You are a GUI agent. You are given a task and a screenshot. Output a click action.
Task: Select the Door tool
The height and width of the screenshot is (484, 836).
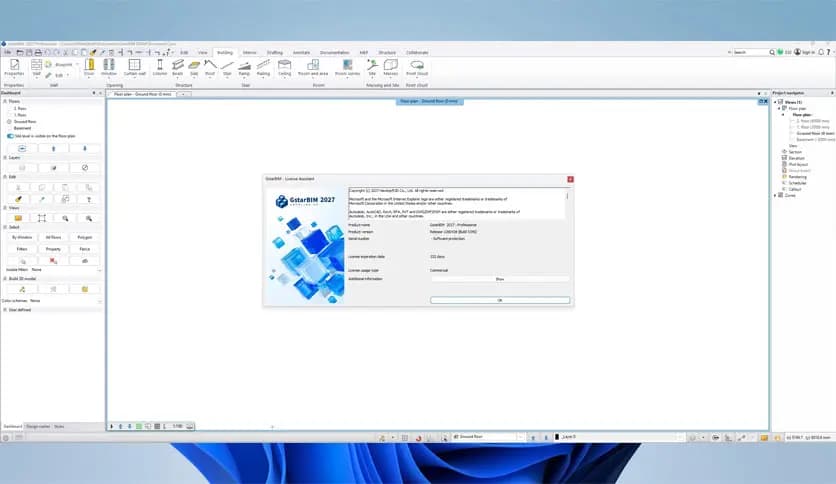[x=89, y=68]
